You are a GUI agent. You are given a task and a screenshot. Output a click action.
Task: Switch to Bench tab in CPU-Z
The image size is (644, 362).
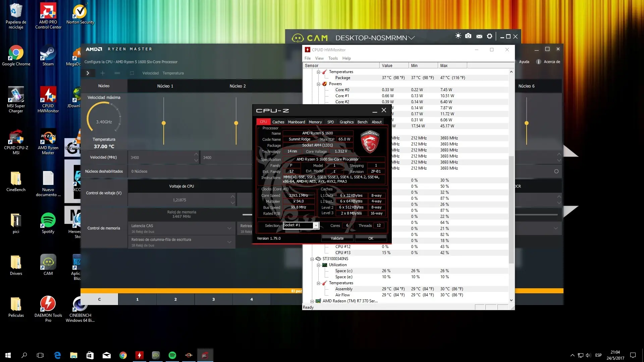pyautogui.click(x=362, y=122)
